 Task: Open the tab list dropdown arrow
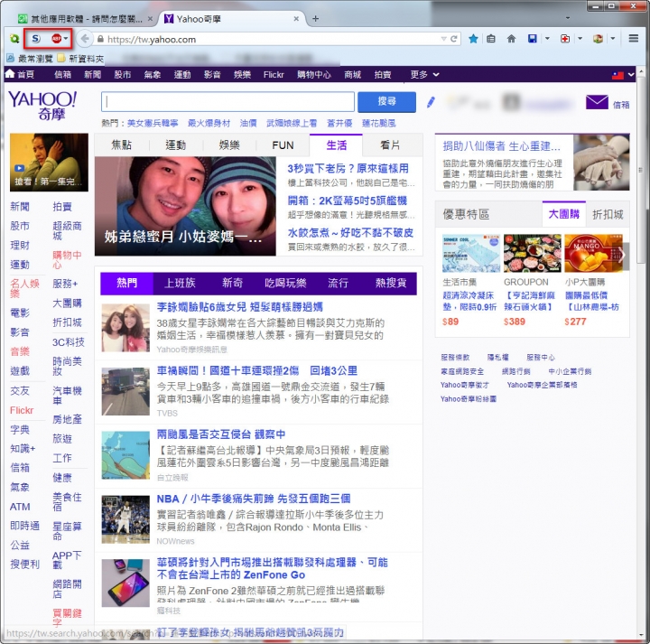568,18
